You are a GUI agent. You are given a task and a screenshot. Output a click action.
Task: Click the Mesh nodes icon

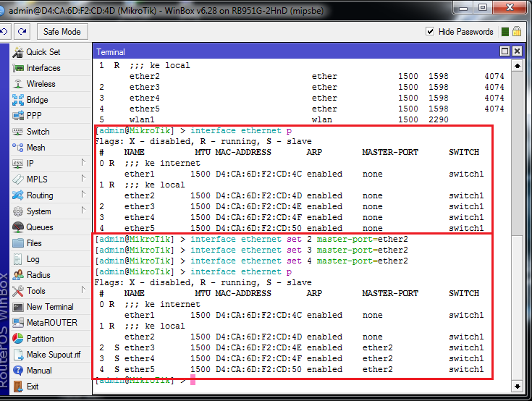[18, 148]
